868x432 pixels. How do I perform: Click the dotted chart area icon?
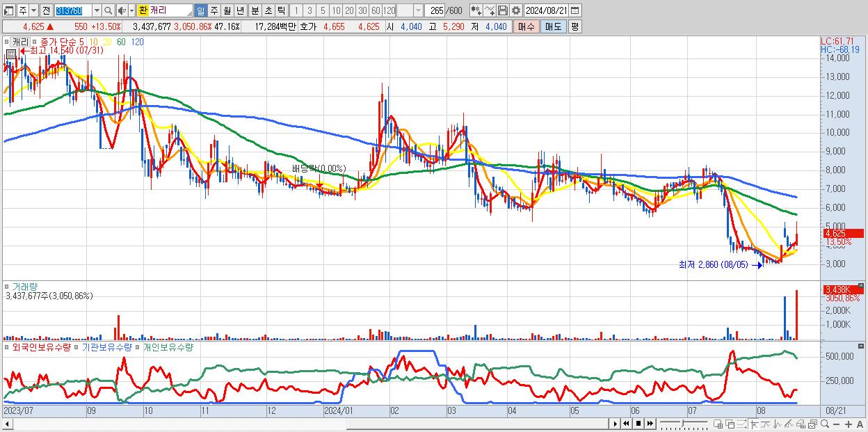[x=741, y=424]
